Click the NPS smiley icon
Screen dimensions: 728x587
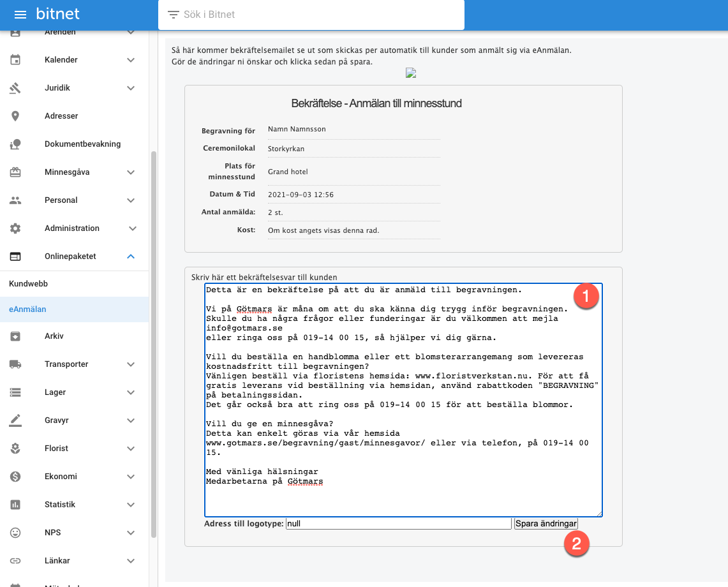tap(15, 533)
